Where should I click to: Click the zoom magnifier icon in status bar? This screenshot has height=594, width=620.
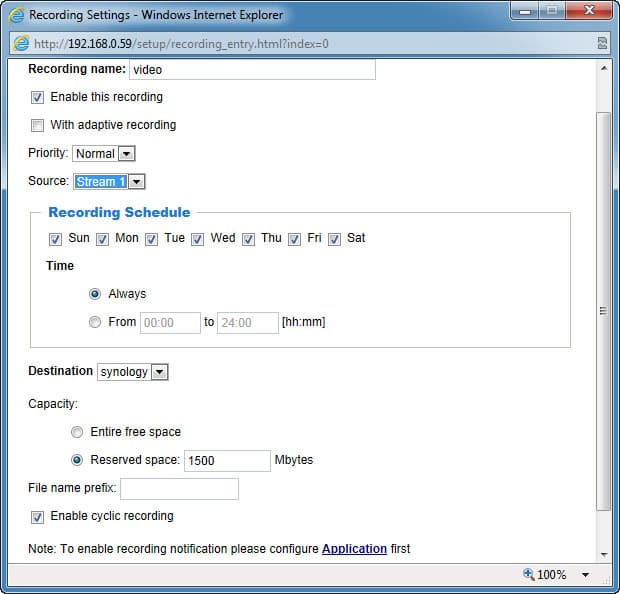pos(528,574)
